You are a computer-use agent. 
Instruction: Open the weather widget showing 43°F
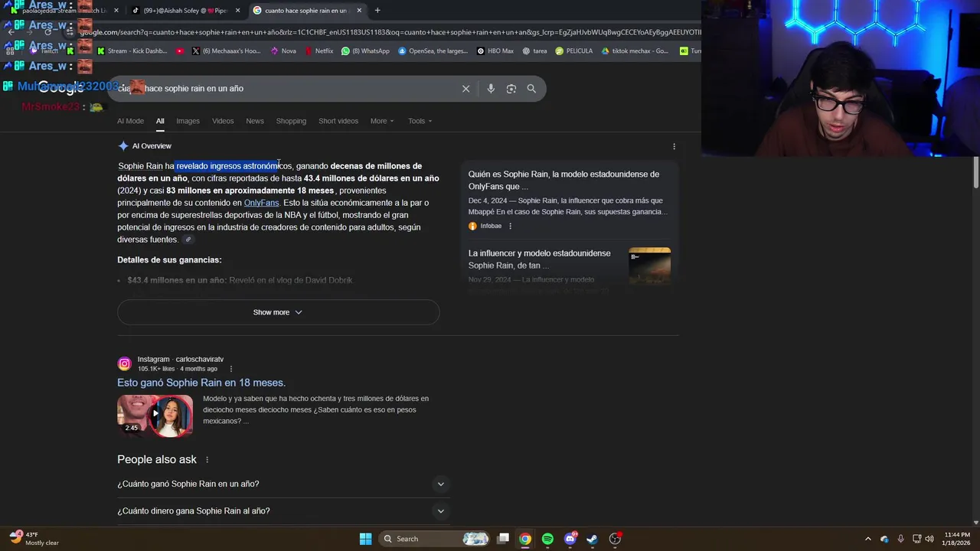tap(34, 539)
